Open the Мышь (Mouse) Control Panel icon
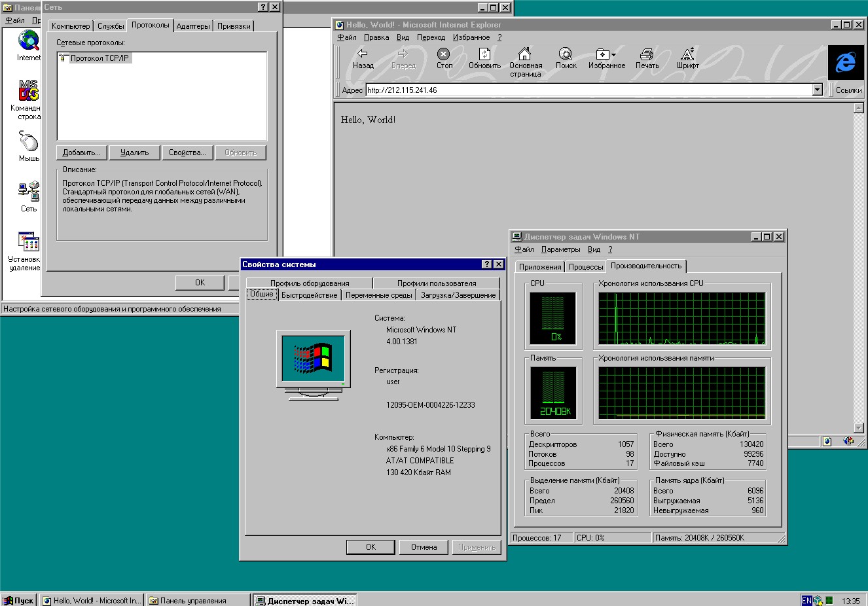This screenshot has width=868, height=606. [x=28, y=146]
